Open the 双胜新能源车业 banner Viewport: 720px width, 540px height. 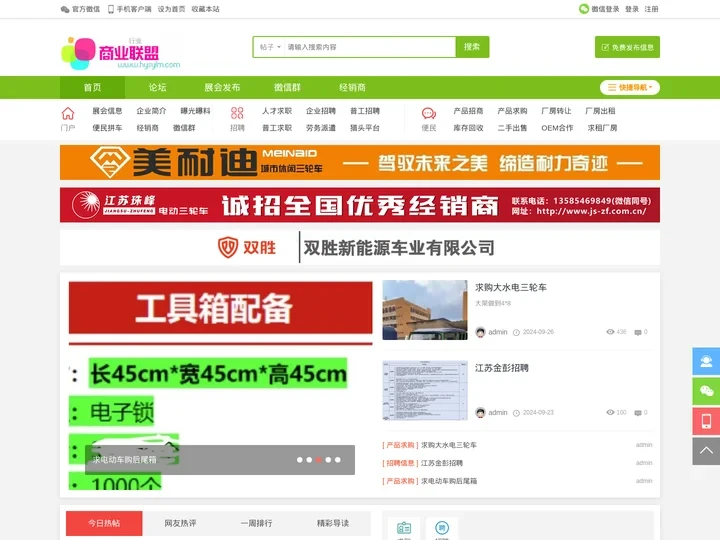[x=360, y=248]
